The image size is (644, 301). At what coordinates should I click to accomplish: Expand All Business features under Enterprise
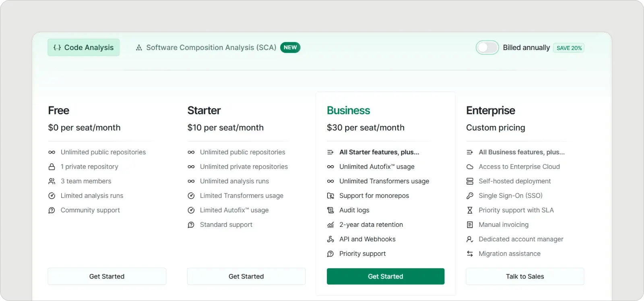click(x=521, y=152)
